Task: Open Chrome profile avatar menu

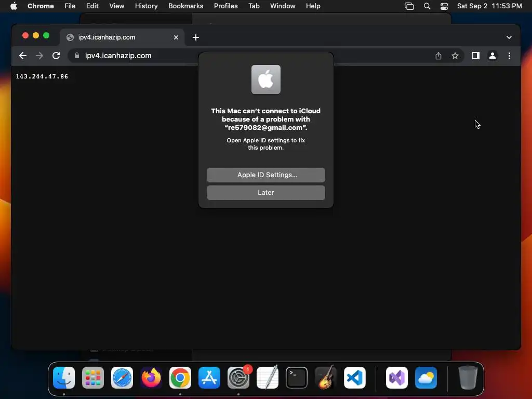Action: click(x=493, y=56)
